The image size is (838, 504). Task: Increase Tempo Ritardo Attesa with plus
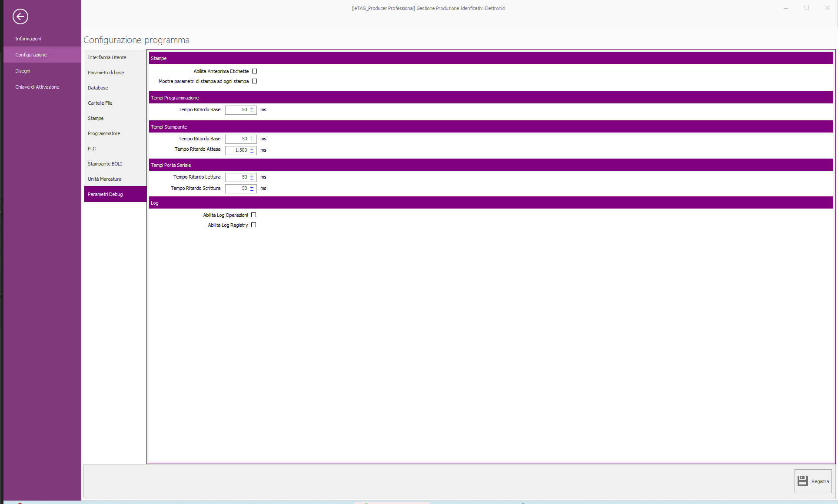[252, 149]
